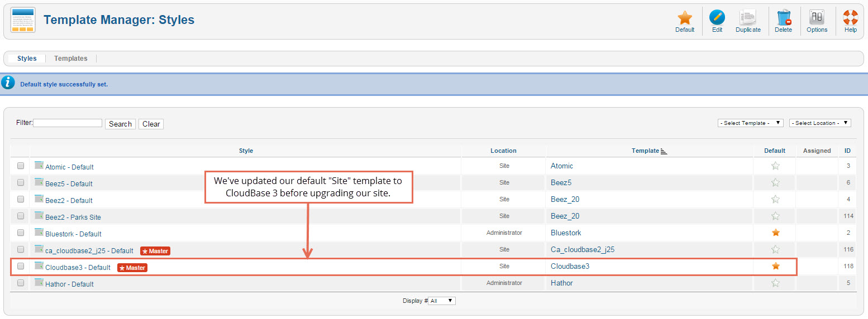Screen dimensions: 868x319
Task: Open the Beez2 - Default style link
Action: coord(69,200)
